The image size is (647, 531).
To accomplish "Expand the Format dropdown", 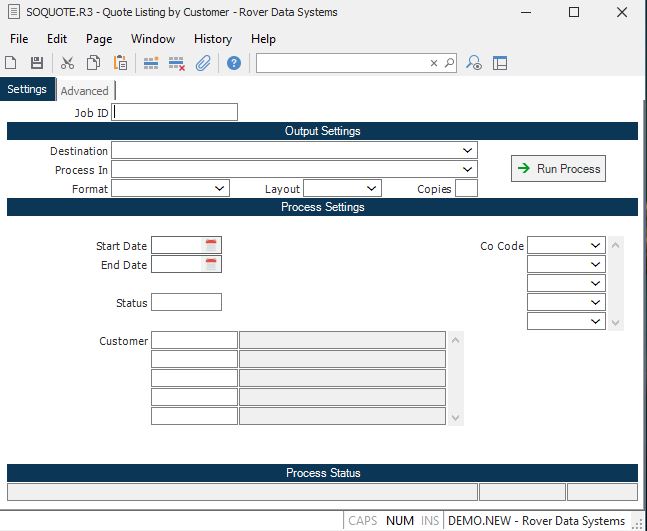I will pyautogui.click(x=220, y=188).
